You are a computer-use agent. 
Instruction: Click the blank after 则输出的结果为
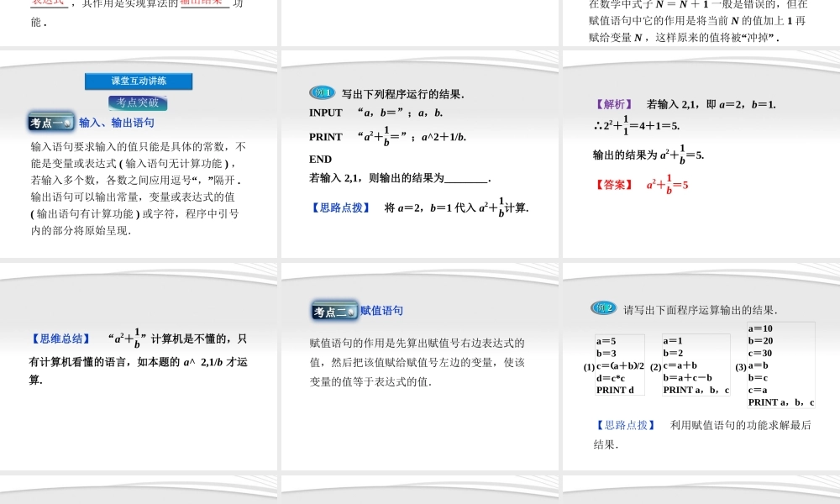point(466,179)
